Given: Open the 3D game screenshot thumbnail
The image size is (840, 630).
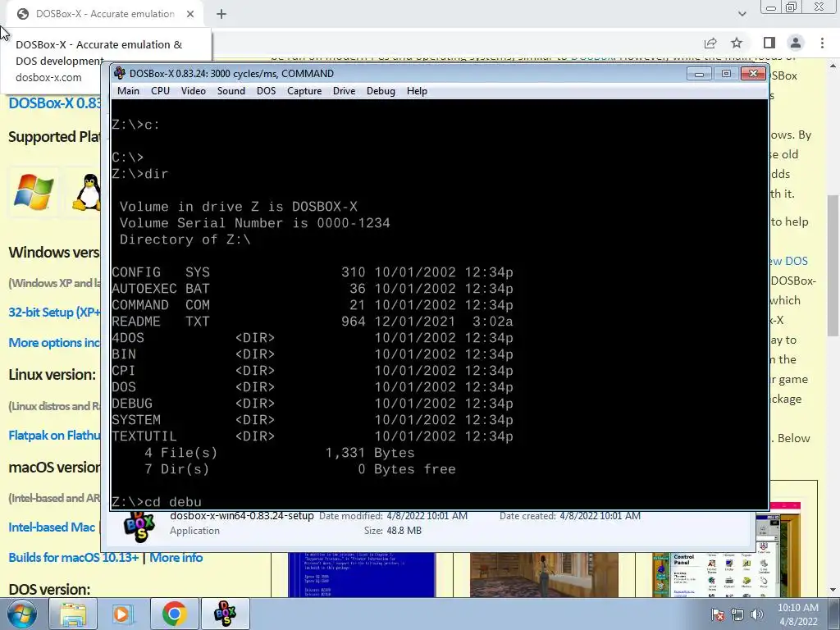Looking at the screenshot, I should (x=544, y=574).
